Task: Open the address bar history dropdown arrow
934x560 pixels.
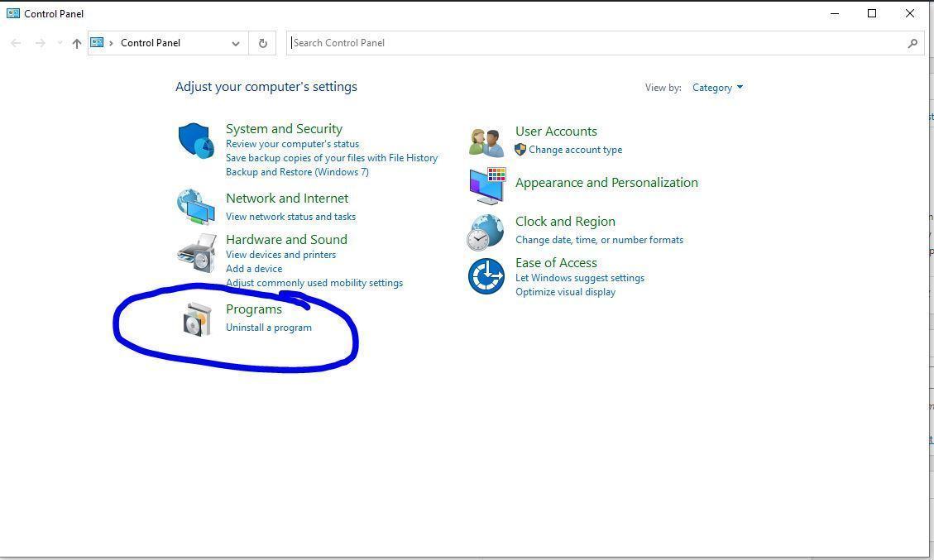Action: tap(236, 43)
